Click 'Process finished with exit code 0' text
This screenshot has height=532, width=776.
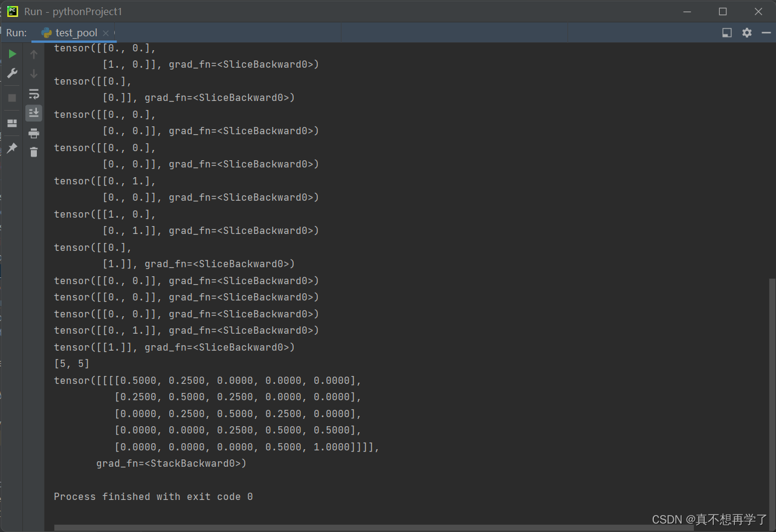(154, 496)
